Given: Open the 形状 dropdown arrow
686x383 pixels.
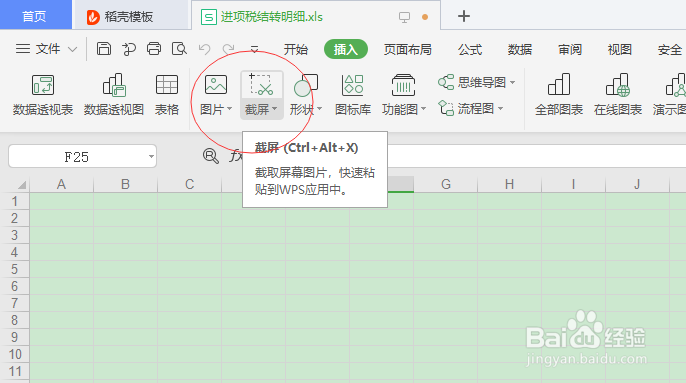Looking at the screenshot, I should (319, 109).
